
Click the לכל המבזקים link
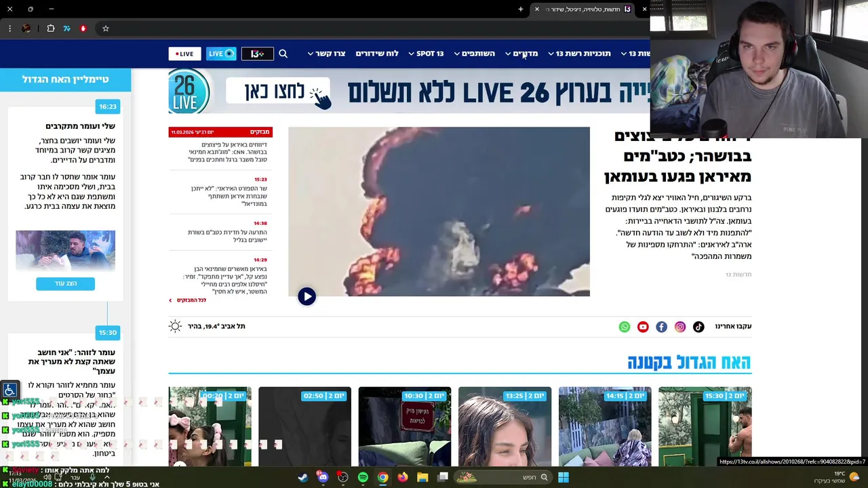coord(189,300)
